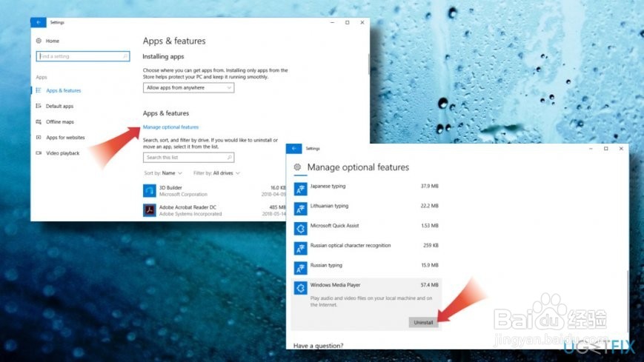The image size is (644, 362).
Task: Click the Apps & features sidebar icon
Action: [x=39, y=90]
